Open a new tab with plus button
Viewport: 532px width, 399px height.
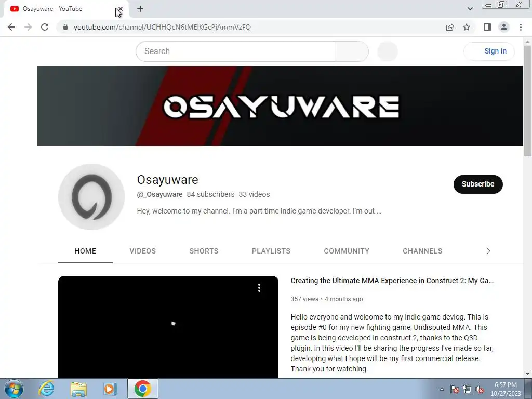pyautogui.click(x=140, y=9)
